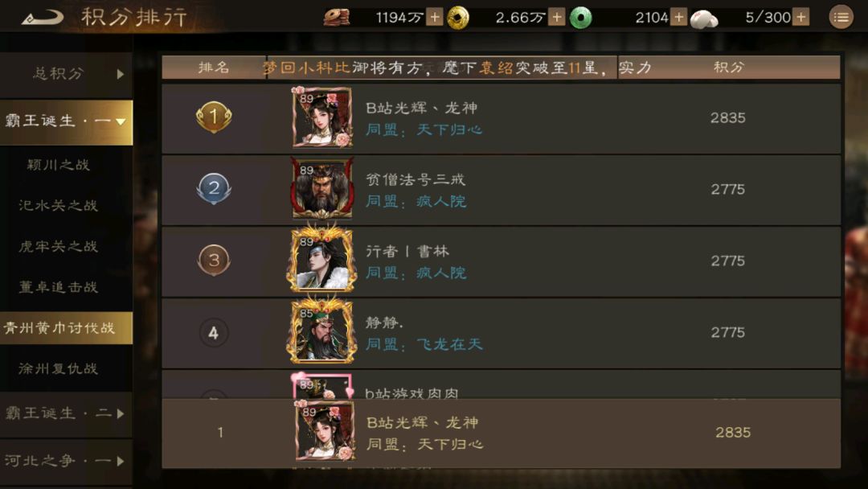868x489 pixels.
Task: Add jade with plus button
Action: click(x=678, y=18)
